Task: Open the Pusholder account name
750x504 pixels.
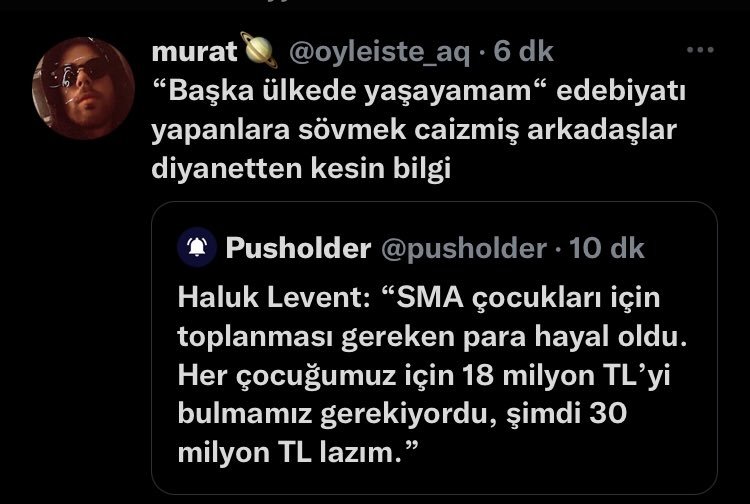Action: click(x=298, y=249)
